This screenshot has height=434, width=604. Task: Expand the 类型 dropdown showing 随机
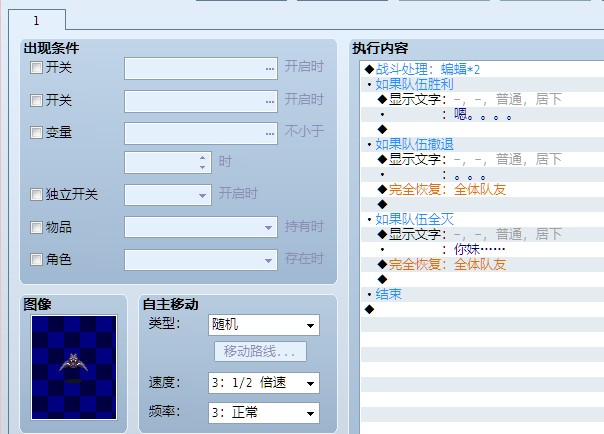263,325
